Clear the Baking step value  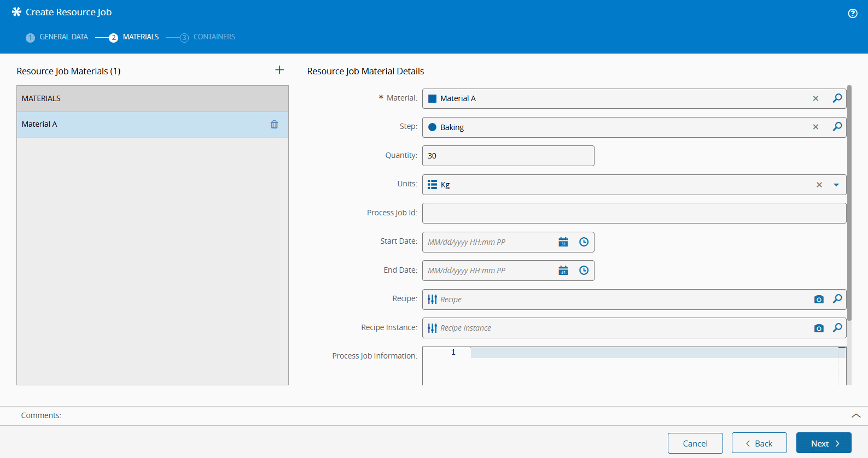point(815,127)
